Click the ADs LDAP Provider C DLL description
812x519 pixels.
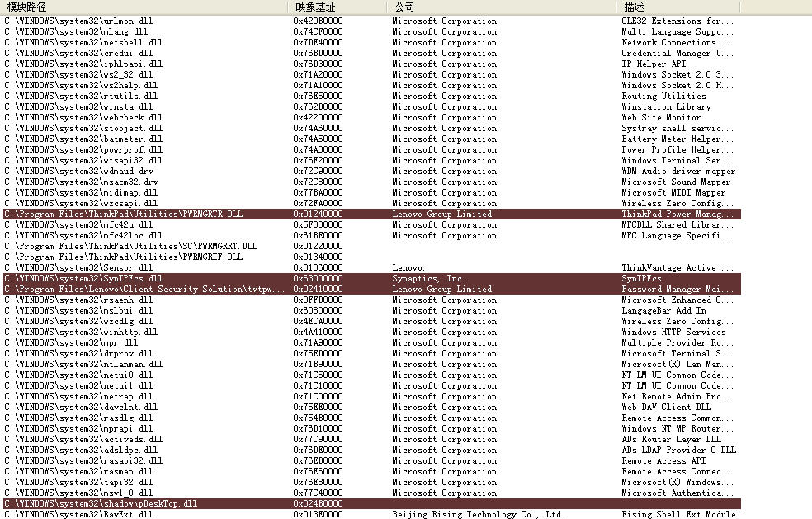678,450
